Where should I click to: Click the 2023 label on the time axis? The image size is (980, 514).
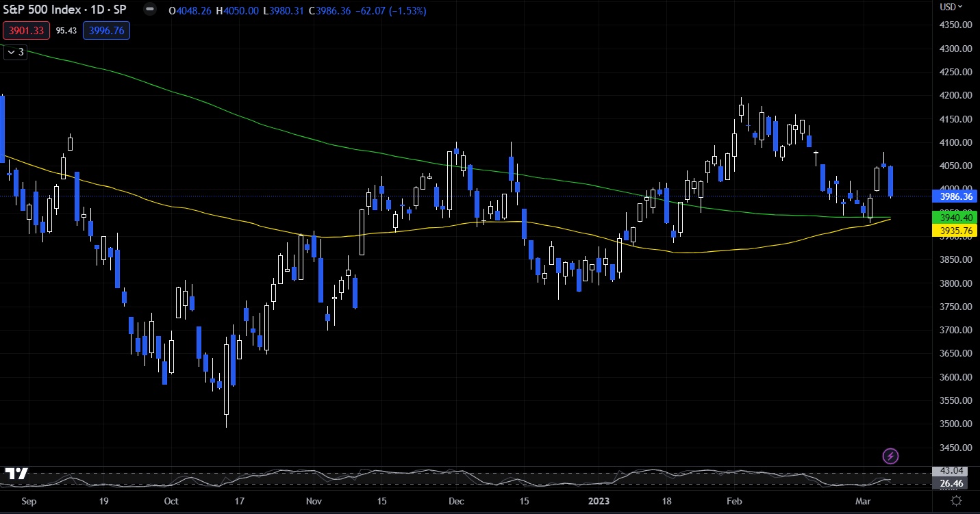point(599,501)
